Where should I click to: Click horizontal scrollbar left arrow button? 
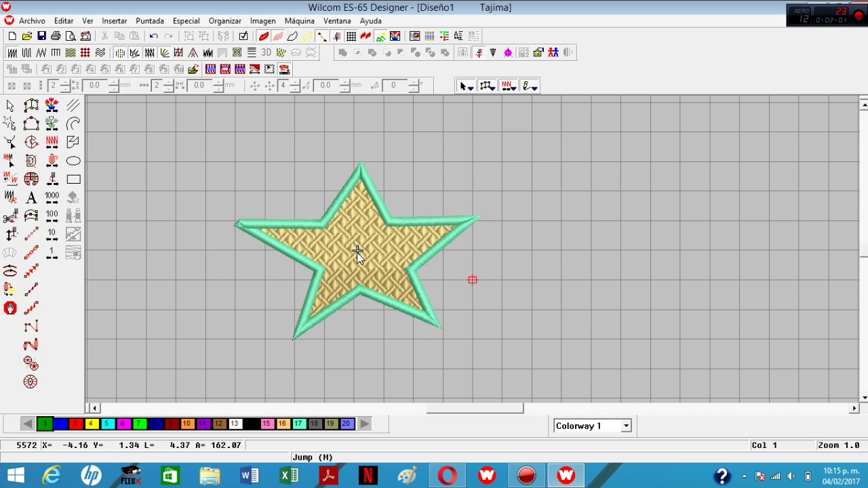95,408
